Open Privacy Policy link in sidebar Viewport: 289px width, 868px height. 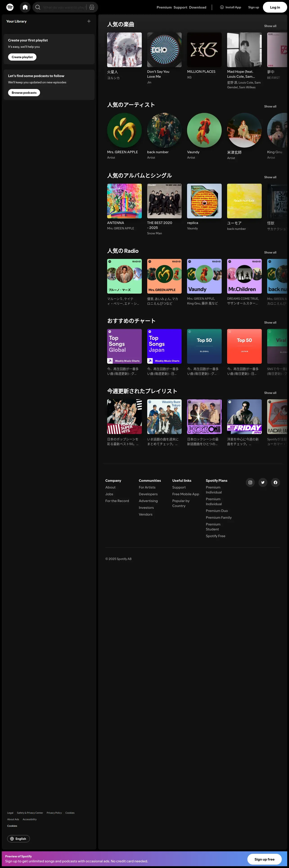54,813
